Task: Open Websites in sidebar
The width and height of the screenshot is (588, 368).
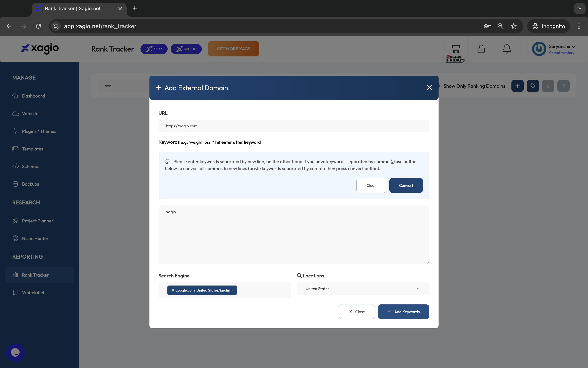Action: point(31,113)
